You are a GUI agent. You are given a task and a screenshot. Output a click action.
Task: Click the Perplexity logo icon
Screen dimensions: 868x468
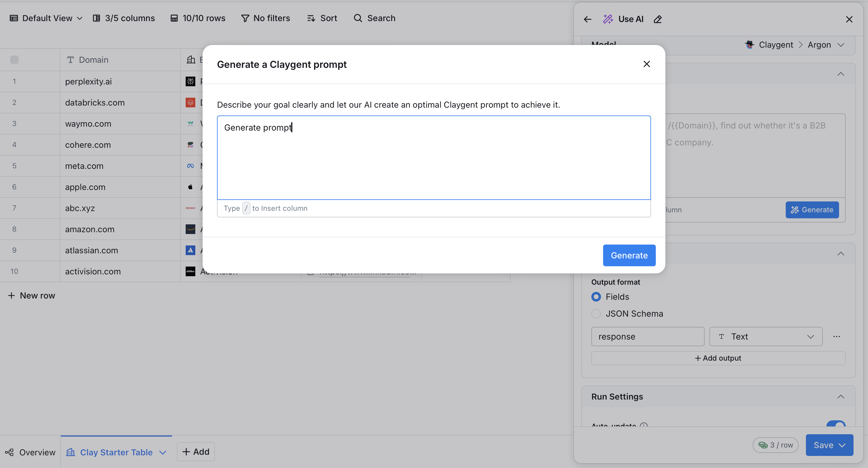[x=190, y=81]
